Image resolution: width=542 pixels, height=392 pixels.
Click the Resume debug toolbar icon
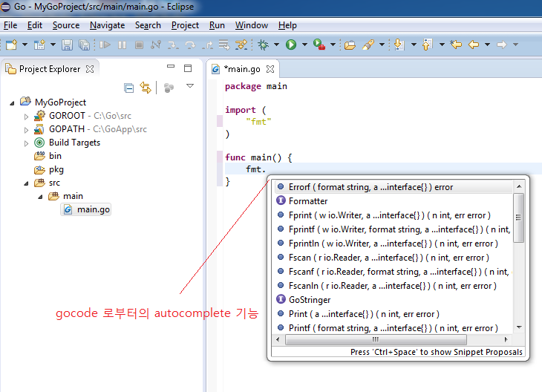[x=105, y=45]
